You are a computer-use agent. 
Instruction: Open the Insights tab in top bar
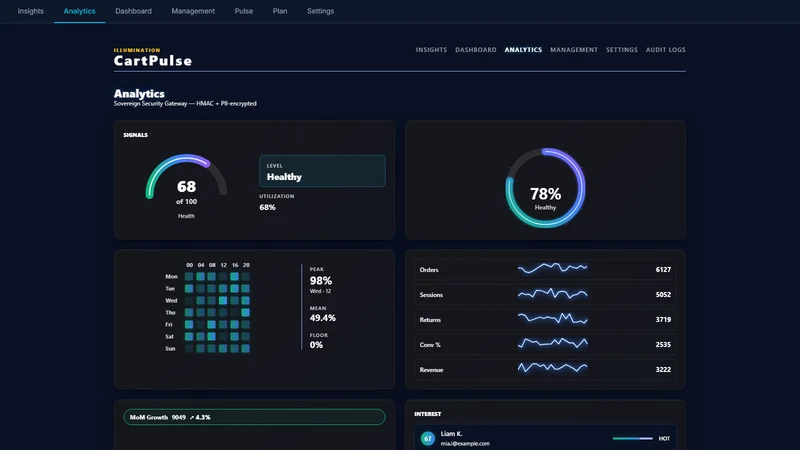tap(31, 11)
